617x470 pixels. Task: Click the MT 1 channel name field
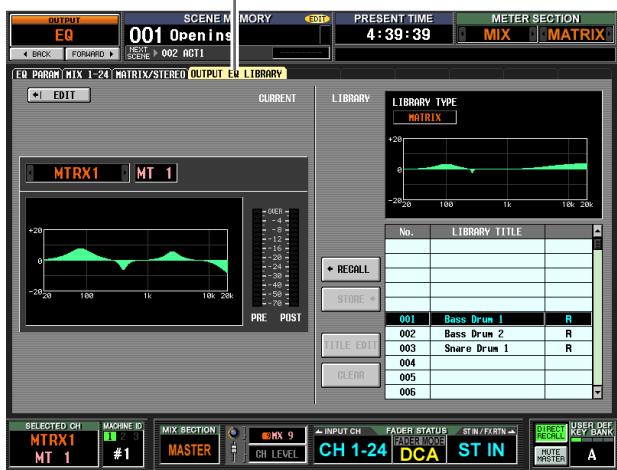click(156, 173)
